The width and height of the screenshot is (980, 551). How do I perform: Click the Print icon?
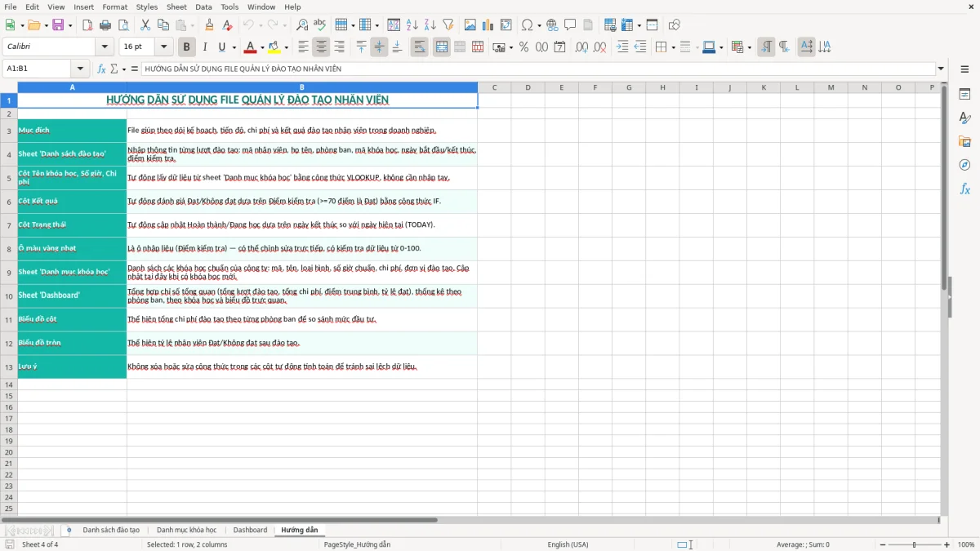(105, 25)
